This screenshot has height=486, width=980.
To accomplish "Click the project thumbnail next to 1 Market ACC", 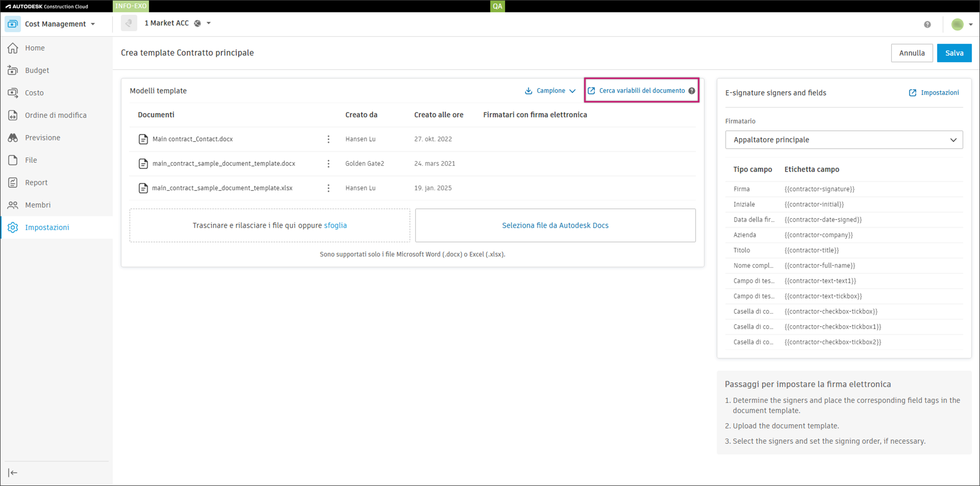I will coord(129,23).
